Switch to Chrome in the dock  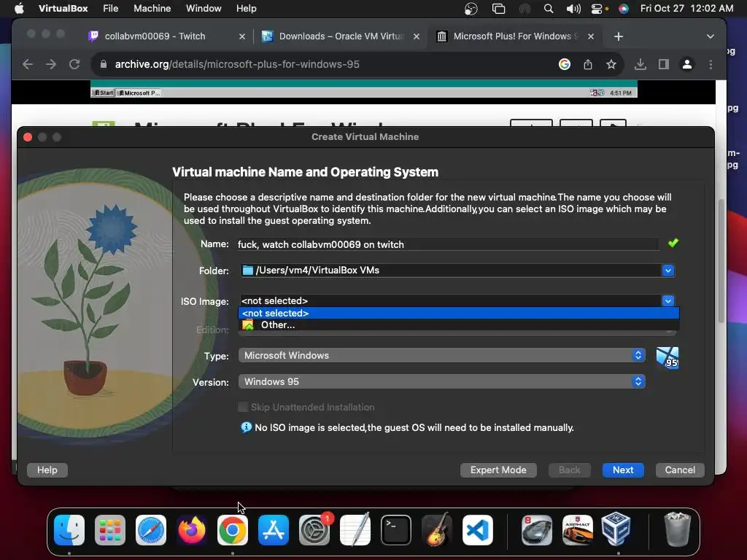click(x=233, y=530)
